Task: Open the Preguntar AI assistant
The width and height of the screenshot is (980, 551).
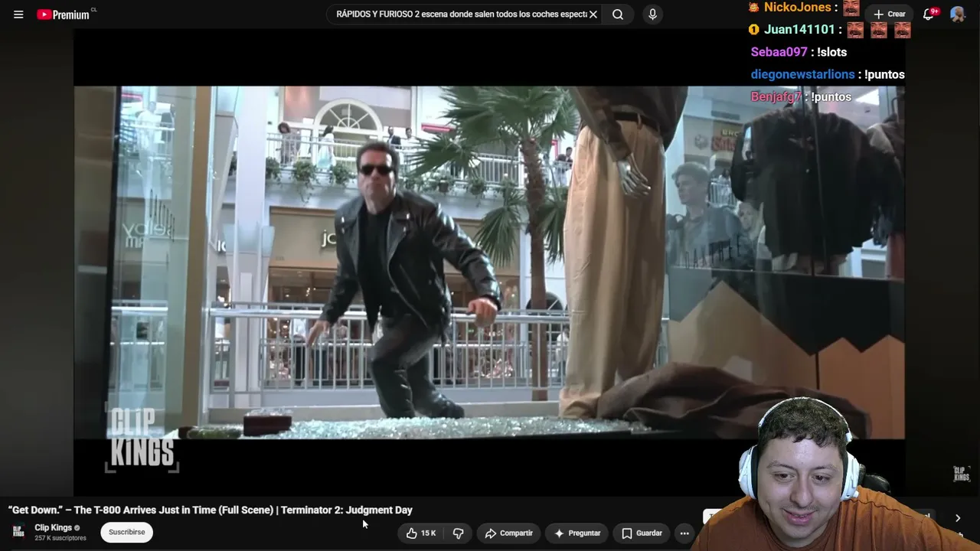Action: point(577,533)
